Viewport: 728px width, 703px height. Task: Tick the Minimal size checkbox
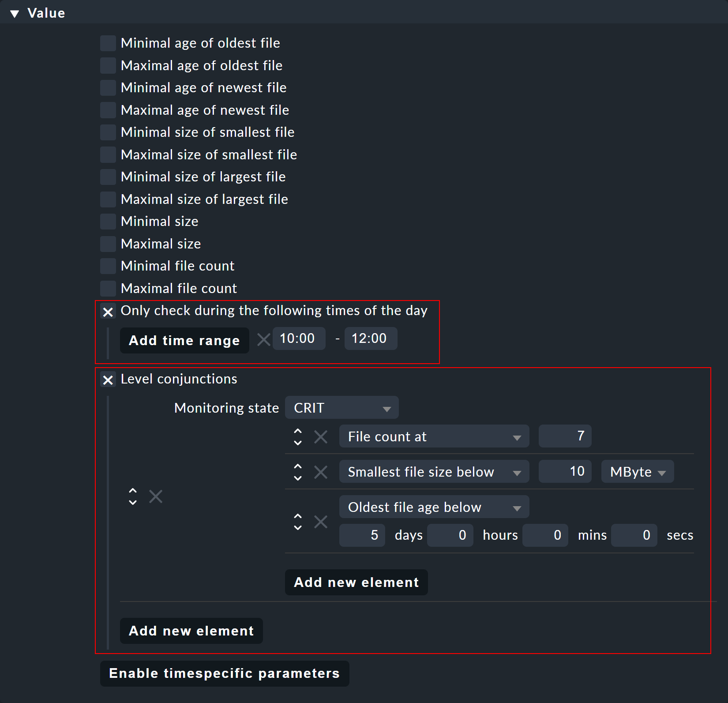[108, 222]
